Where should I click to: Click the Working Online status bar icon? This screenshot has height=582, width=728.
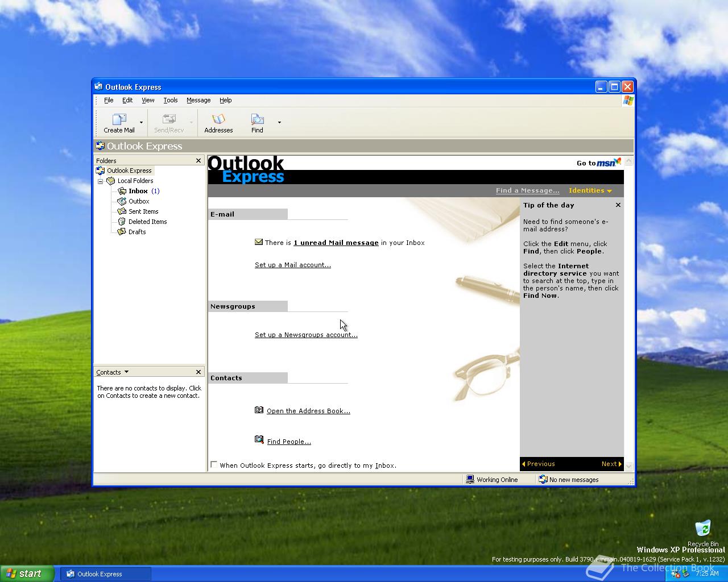pos(470,480)
